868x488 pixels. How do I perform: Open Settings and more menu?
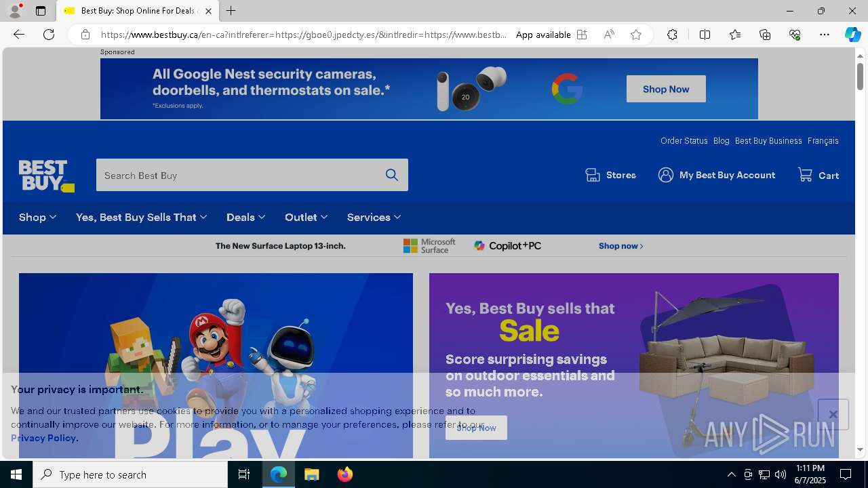(825, 35)
